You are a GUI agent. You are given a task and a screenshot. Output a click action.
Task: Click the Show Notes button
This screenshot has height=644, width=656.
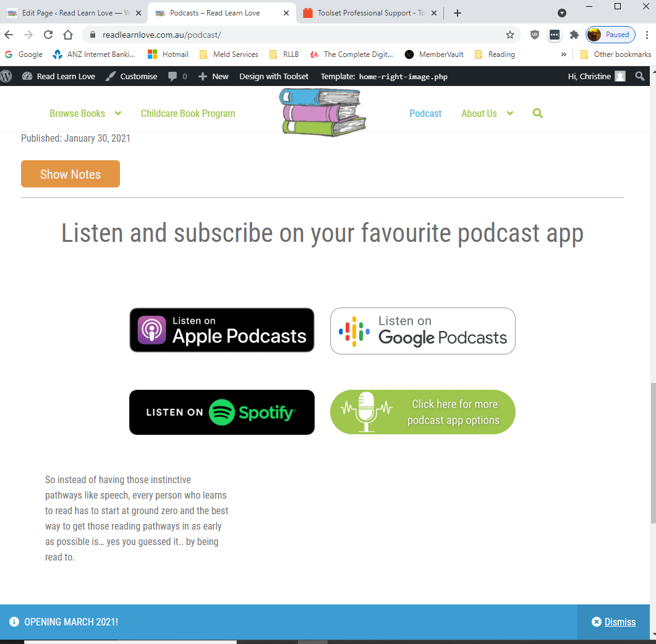tap(70, 174)
